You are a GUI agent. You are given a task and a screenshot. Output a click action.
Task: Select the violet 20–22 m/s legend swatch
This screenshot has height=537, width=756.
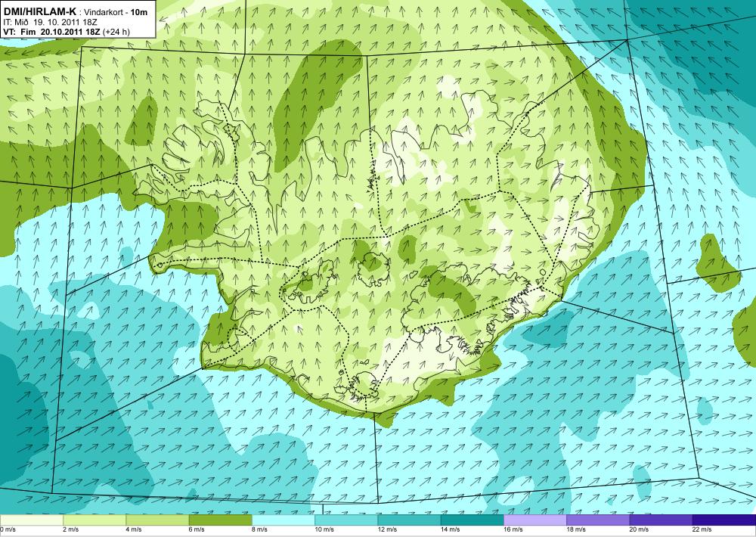click(x=661, y=520)
